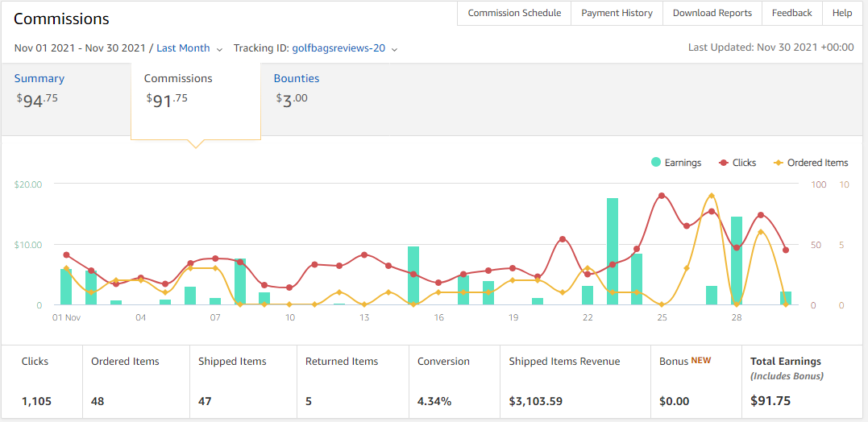868x422 pixels.
Task: Open the Help menu item
Action: click(x=842, y=13)
